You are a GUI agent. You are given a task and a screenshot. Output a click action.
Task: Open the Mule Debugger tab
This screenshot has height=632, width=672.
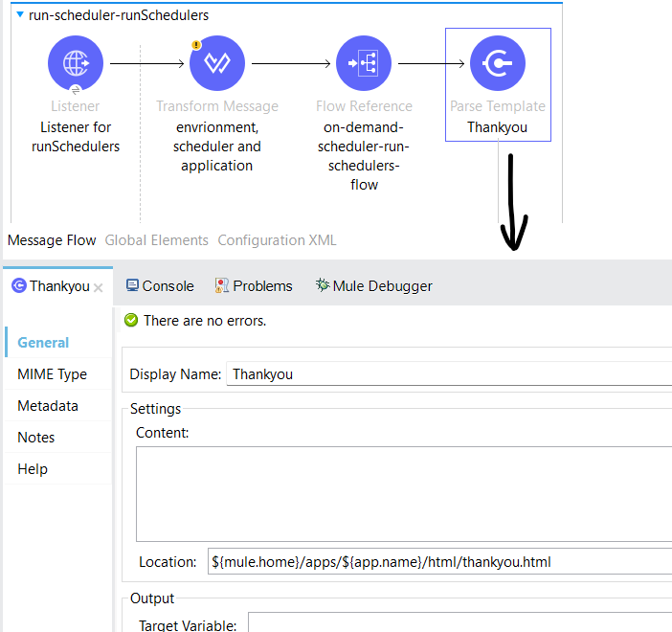click(x=374, y=286)
